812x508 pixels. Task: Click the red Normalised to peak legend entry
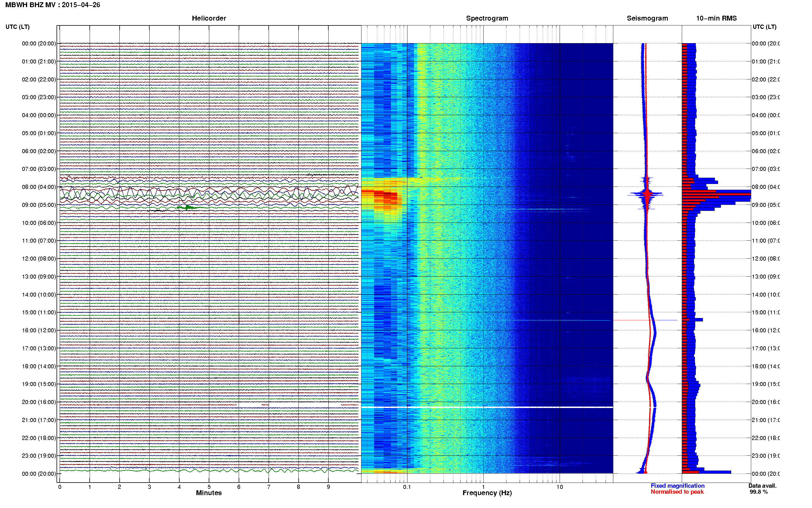coord(677,492)
